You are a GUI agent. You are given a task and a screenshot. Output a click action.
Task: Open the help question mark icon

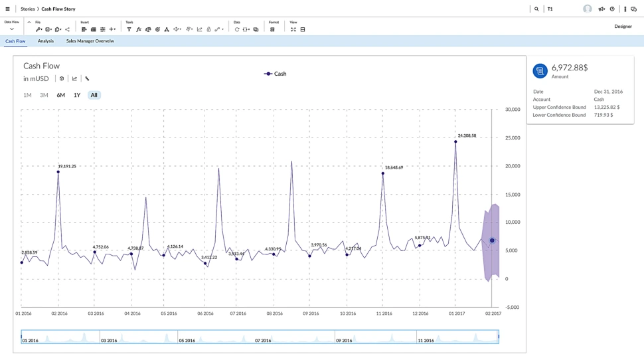point(612,9)
